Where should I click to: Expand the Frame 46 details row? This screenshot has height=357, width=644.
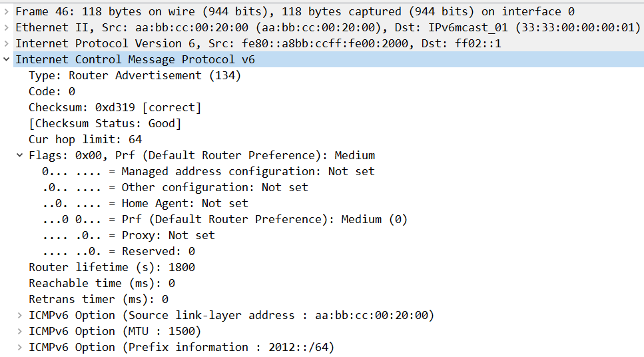pyautogui.click(x=7, y=11)
